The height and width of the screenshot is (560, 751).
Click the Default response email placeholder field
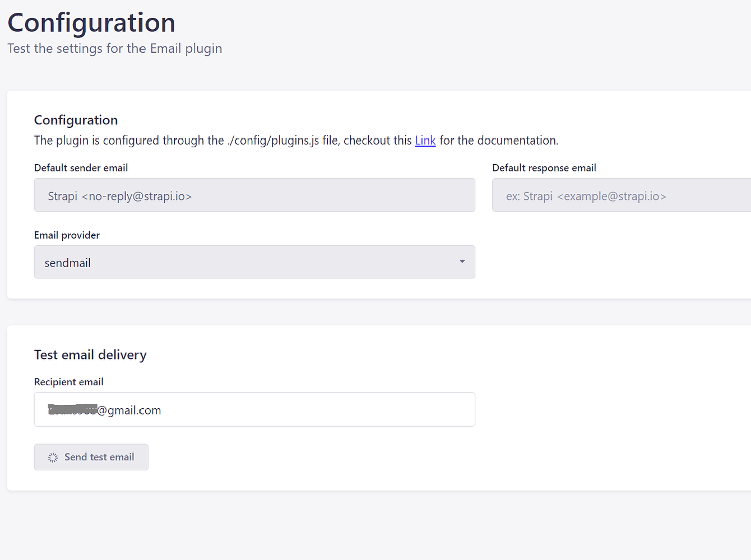[616, 195]
